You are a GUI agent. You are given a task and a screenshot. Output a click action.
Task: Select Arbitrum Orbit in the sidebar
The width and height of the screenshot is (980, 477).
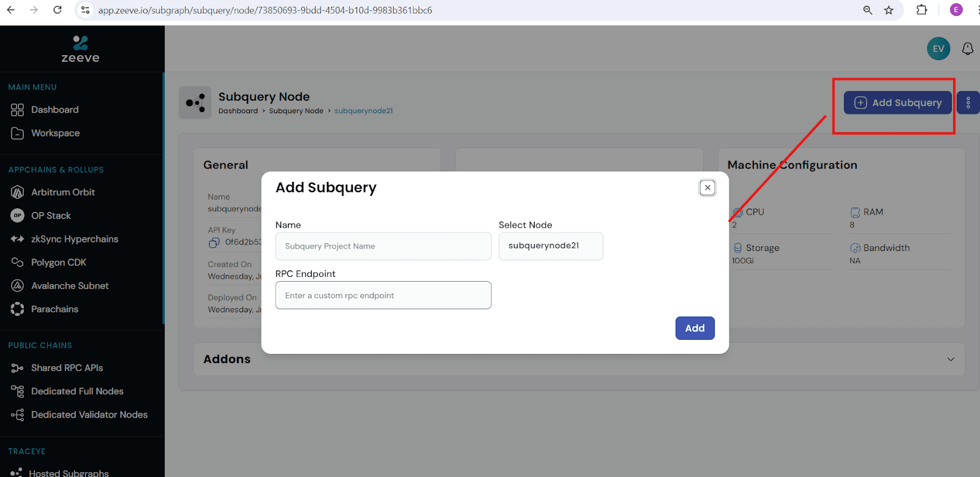click(x=63, y=192)
